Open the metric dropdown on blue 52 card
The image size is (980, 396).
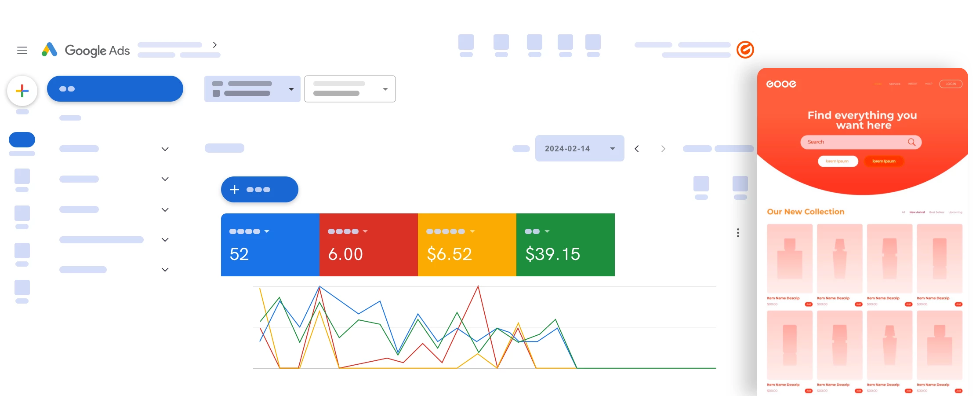coord(267,231)
